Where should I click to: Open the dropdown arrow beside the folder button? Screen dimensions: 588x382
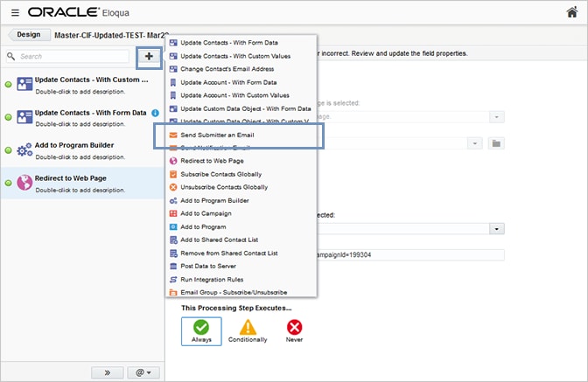(x=475, y=143)
